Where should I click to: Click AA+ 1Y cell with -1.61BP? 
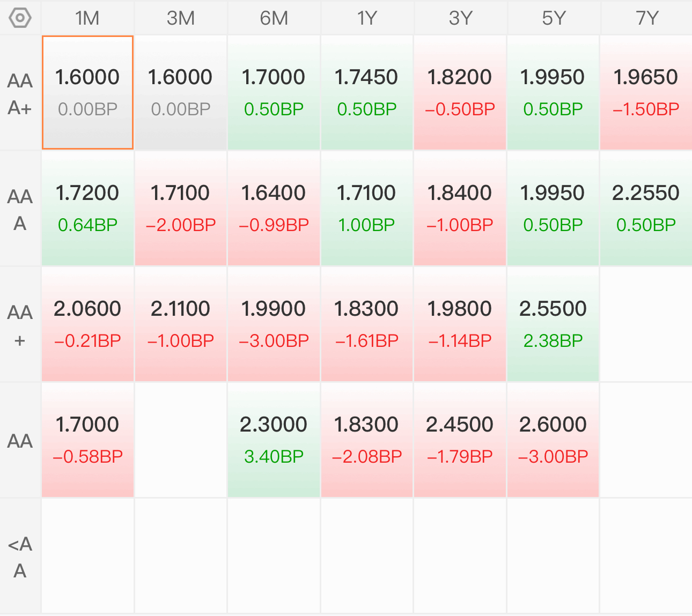point(367,324)
